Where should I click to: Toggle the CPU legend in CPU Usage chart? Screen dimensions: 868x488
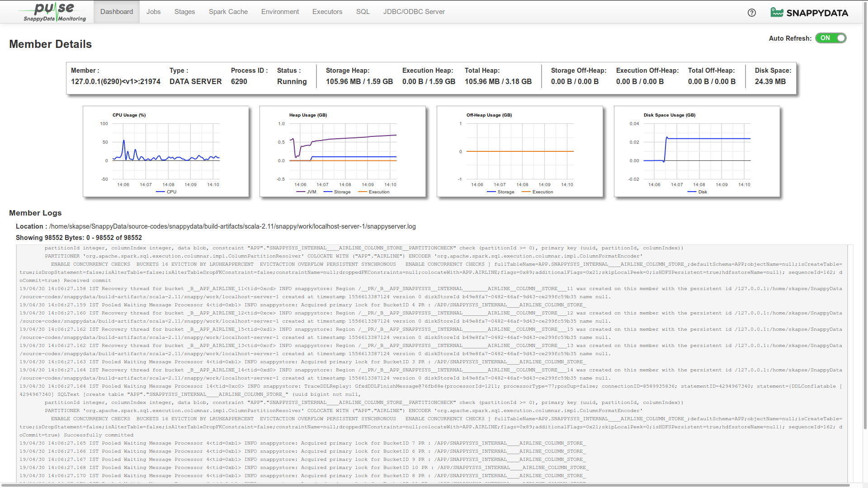pyautogui.click(x=166, y=192)
